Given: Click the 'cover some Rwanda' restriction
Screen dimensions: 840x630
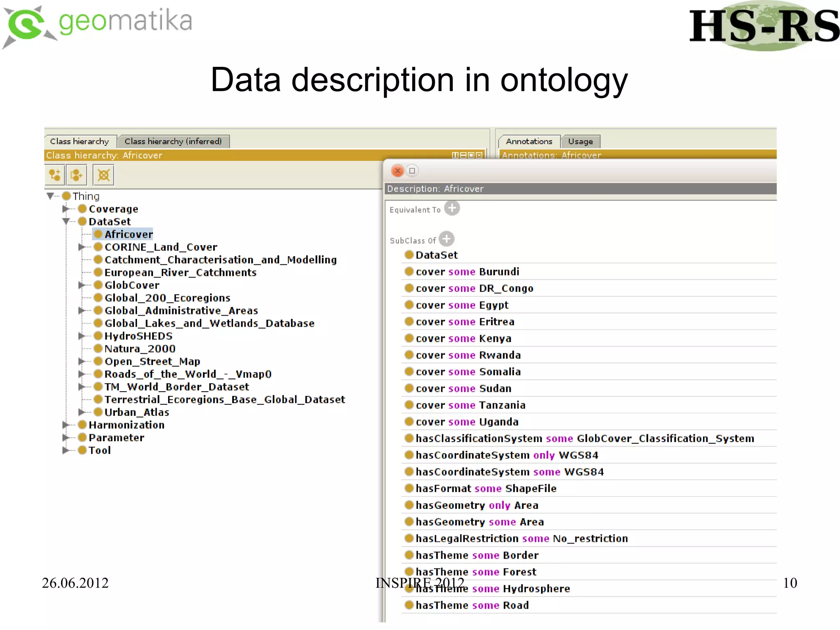Looking at the screenshot, I should click(x=589, y=355).
